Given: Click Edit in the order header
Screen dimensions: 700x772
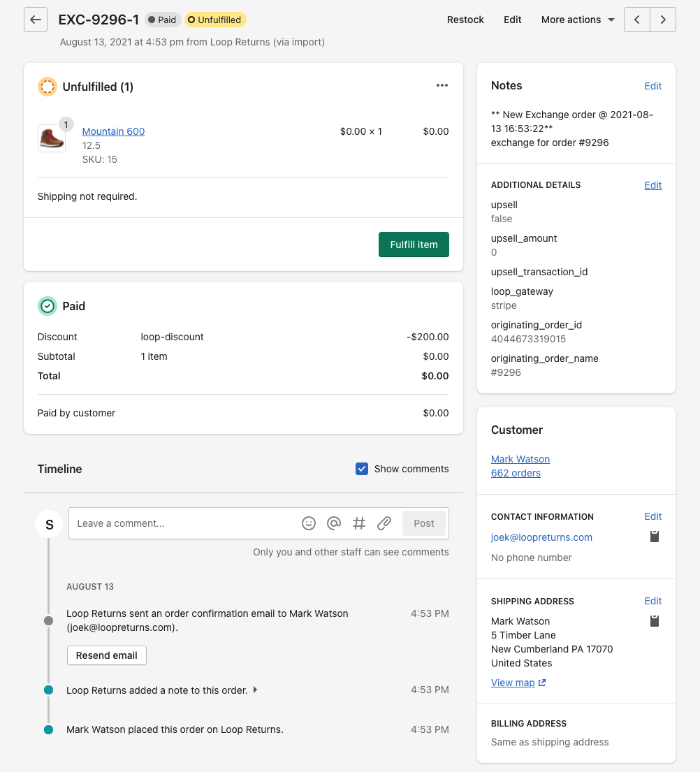Looking at the screenshot, I should coord(513,20).
